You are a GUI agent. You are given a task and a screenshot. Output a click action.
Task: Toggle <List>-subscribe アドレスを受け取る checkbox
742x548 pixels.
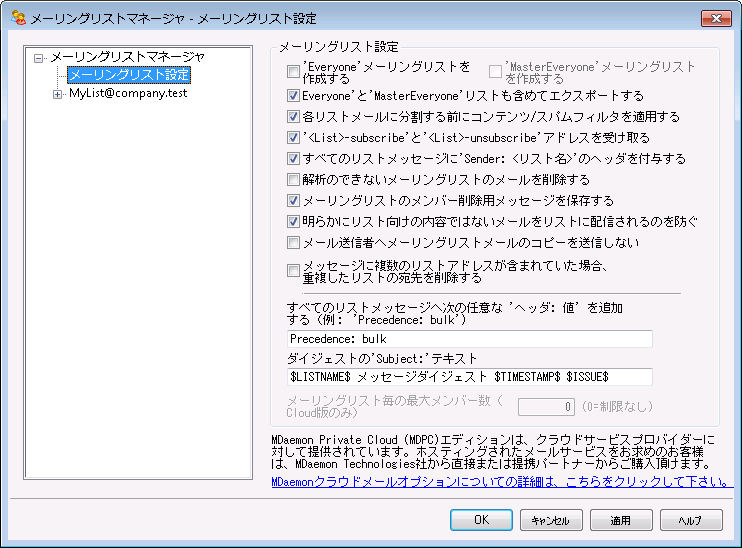(x=293, y=138)
